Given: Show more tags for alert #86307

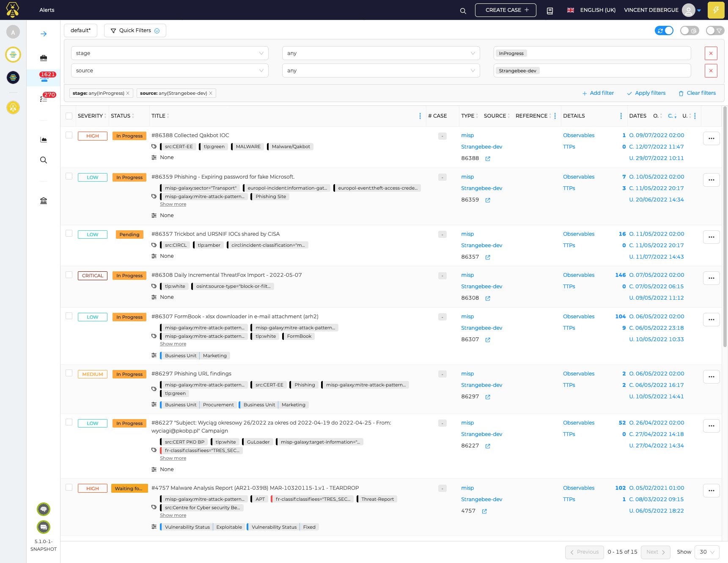Looking at the screenshot, I should (173, 344).
